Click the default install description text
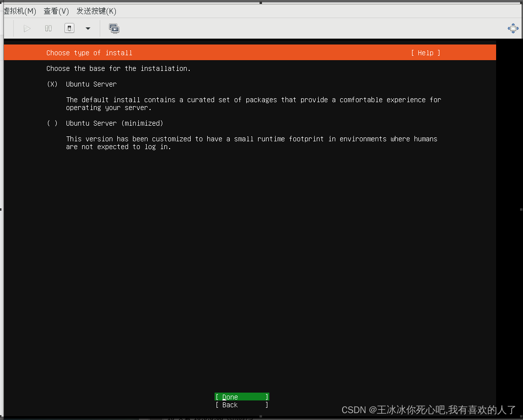Image resolution: width=523 pixels, height=420 pixels. point(254,104)
